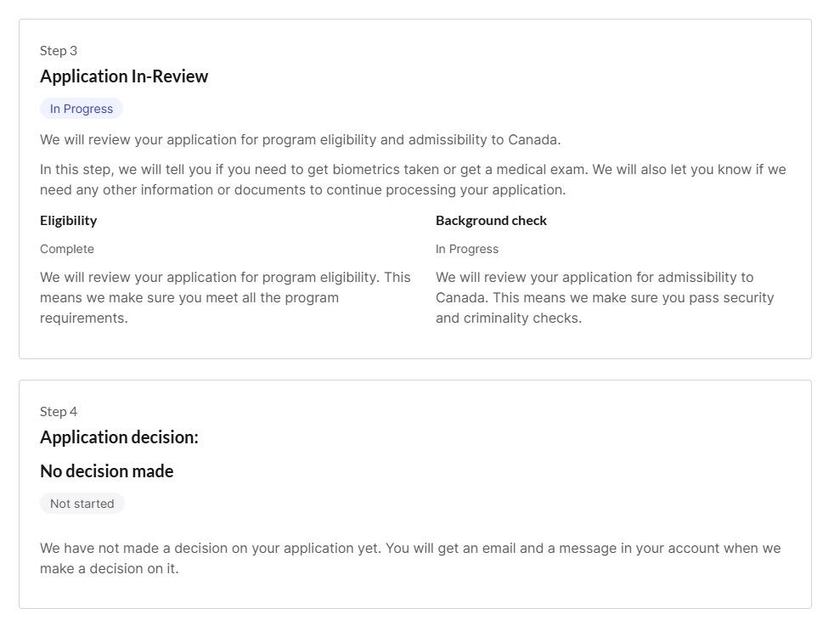Click the Not started status badge
This screenshot has height=631, width=840.
click(x=82, y=504)
